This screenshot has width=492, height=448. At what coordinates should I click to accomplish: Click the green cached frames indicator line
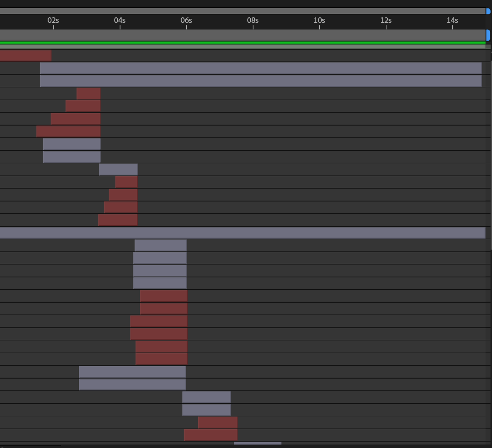(x=242, y=43)
